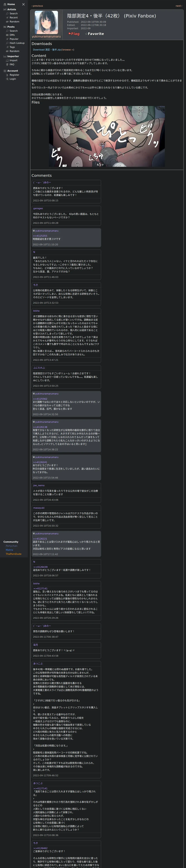Click commenter name masayuki

point(39,508)
